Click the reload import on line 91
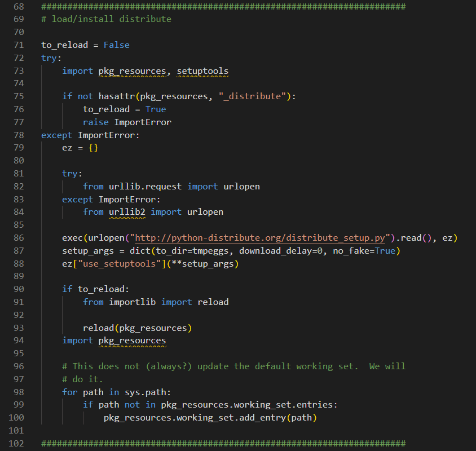Image resolution: width=476 pixels, height=451 pixels. [213, 302]
